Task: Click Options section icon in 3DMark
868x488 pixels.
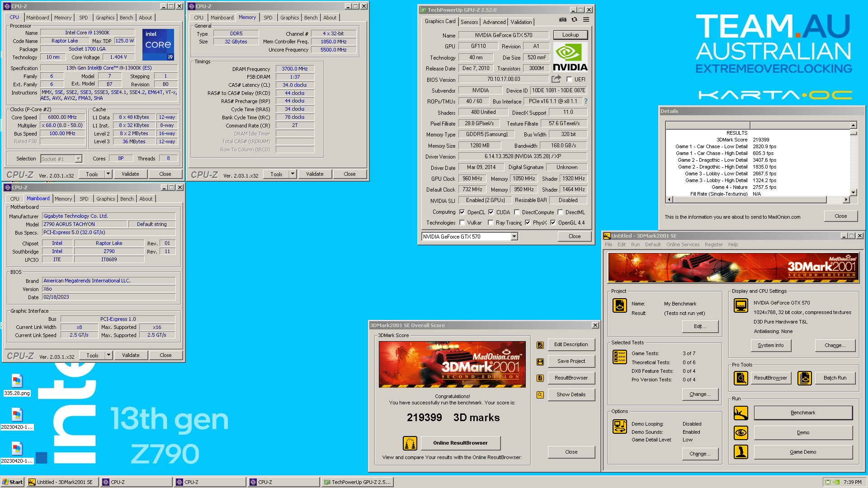Action: click(620, 426)
